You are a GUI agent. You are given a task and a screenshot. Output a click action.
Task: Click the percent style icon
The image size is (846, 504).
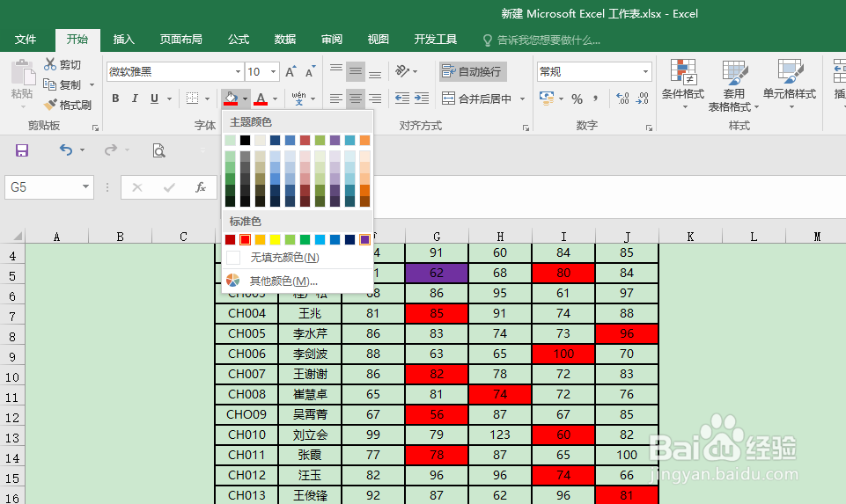[x=577, y=99]
